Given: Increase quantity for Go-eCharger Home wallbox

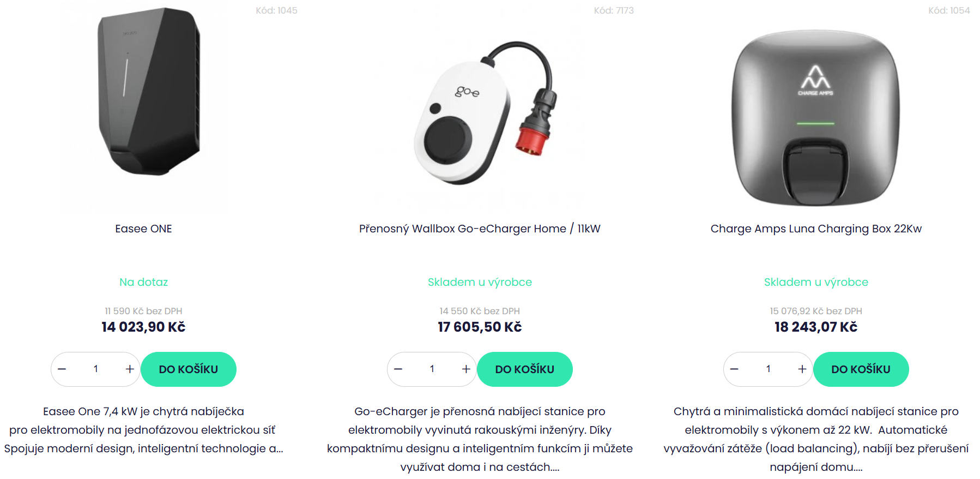Looking at the screenshot, I should pyautogui.click(x=466, y=369).
